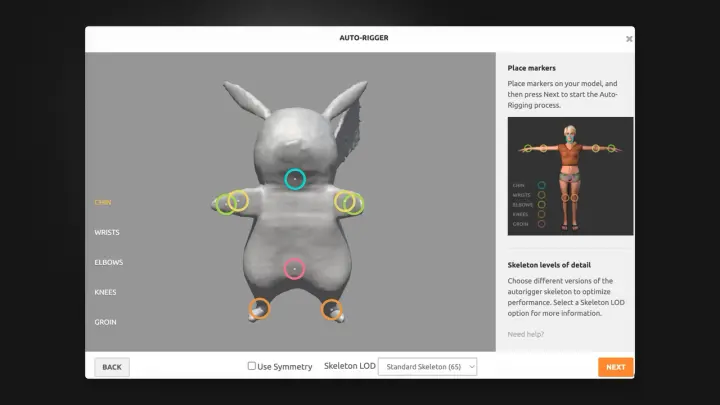
Task: Choose the ELBOWS label in marker list
Action: (109, 262)
